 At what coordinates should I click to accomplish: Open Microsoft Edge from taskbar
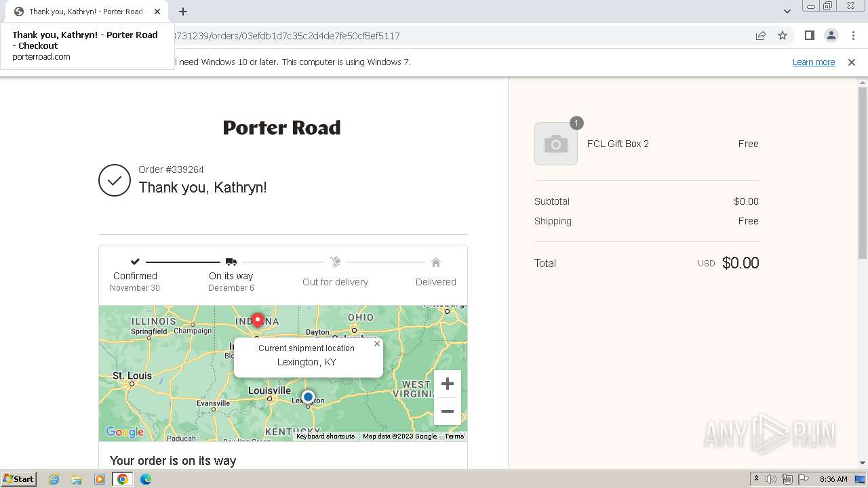pyautogui.click(x=146, y=479)
